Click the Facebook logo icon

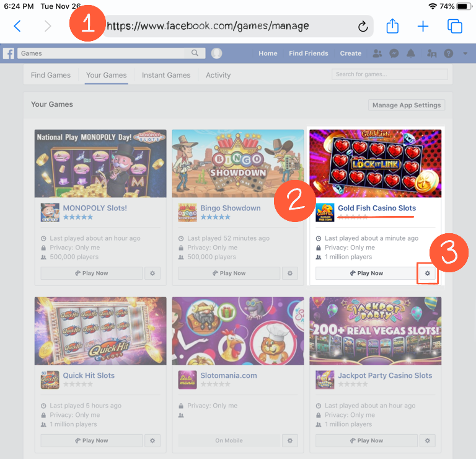point(9,53)
